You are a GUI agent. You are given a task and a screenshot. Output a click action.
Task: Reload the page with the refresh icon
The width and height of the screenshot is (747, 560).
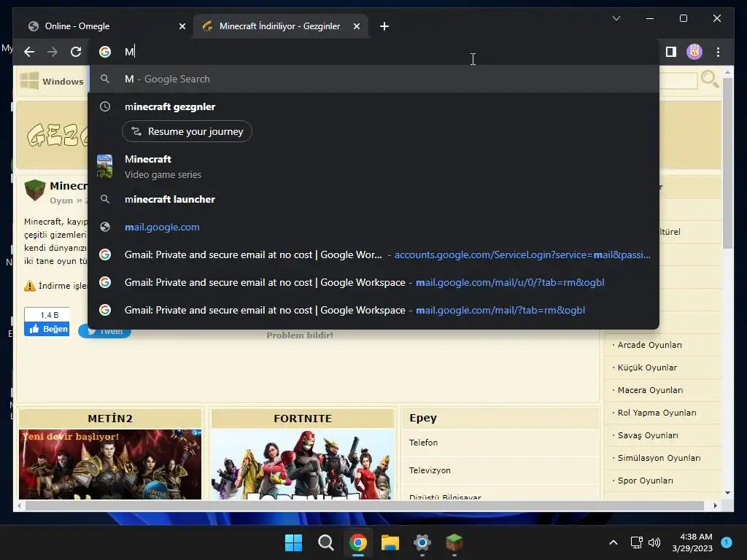tap(76, 52)
